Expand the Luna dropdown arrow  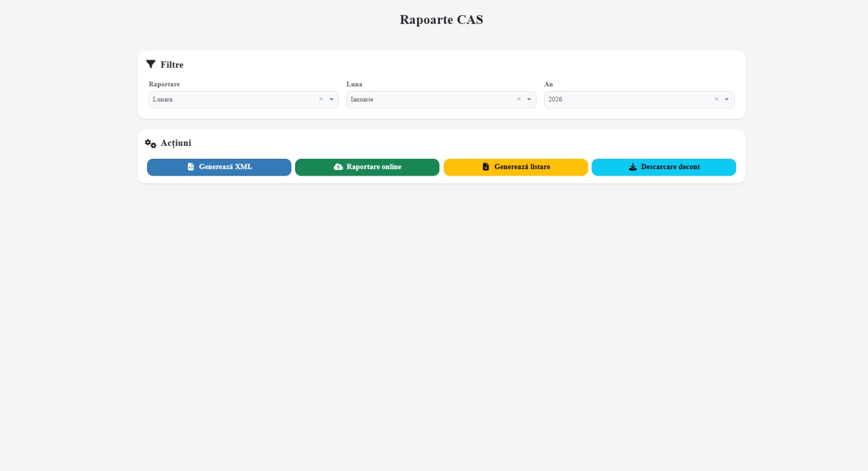[529, 100]
